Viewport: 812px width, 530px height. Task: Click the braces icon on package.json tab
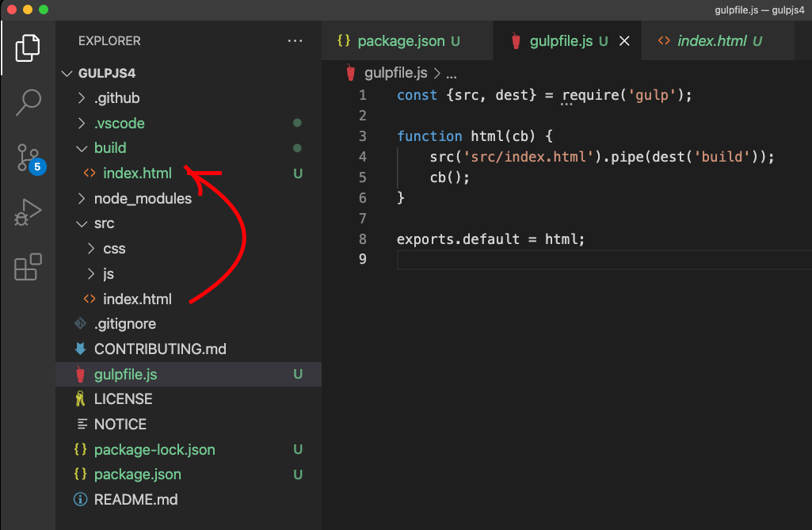(344, 40)
